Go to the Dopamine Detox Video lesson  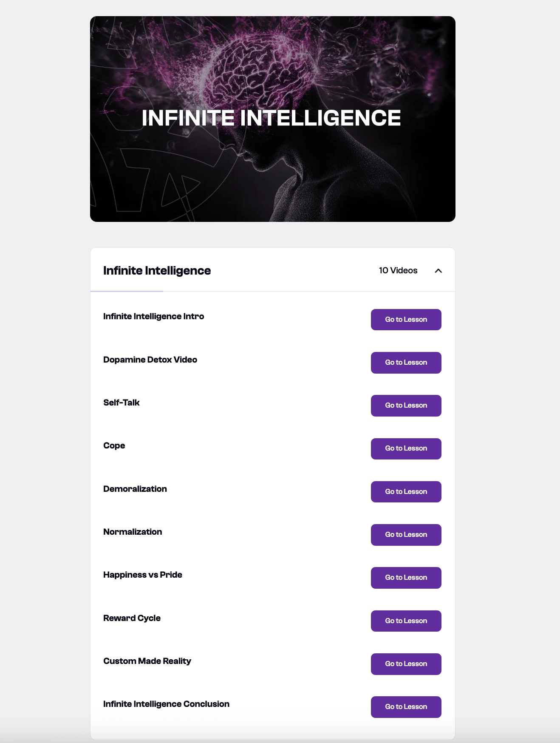(406, 363)
